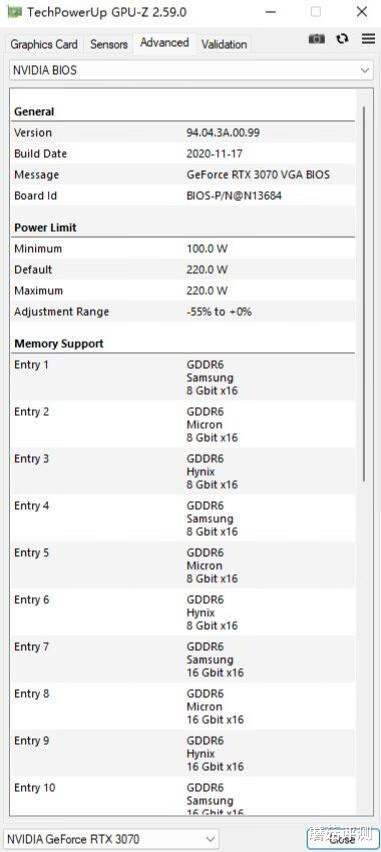Select the BIOS Version row

point(183,133)
